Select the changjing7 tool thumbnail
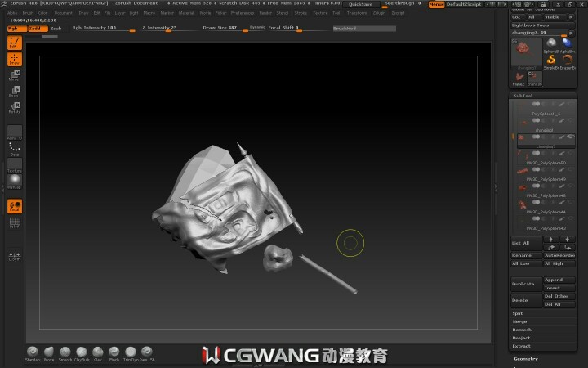This screenshot has height=368, width=588. (x=527, y=54)
